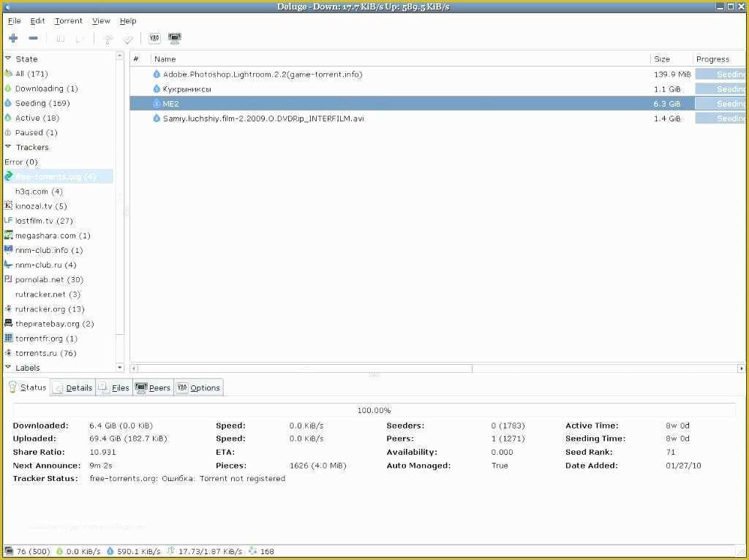The height and width of the screenshot is (560, 749).
Task: Open the Torrent menu
Action: pyautogui.click(x=68, y=21)
